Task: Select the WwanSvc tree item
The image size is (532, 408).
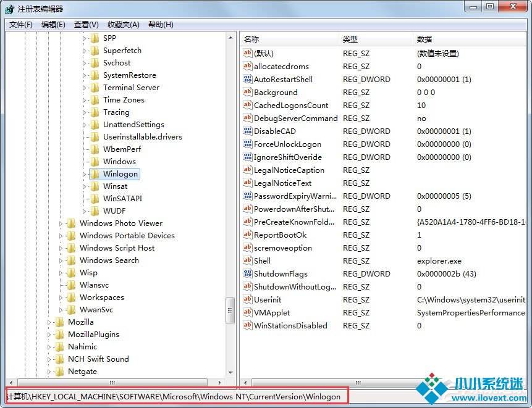Action: click(x=96, y=310)
